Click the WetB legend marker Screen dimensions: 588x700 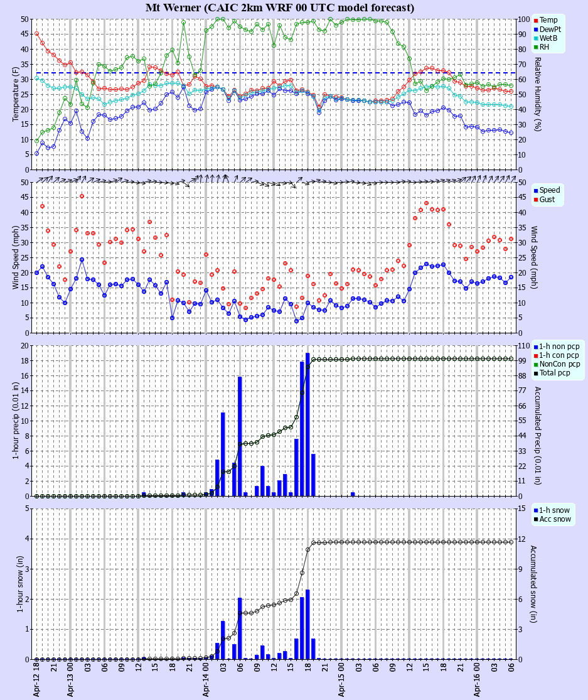coord(536,38)
